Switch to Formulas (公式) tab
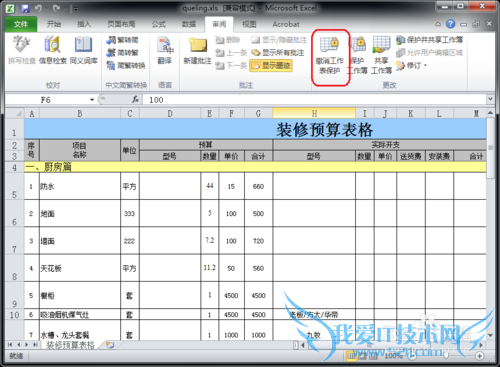The image size is (500, 367). (159, 24)
